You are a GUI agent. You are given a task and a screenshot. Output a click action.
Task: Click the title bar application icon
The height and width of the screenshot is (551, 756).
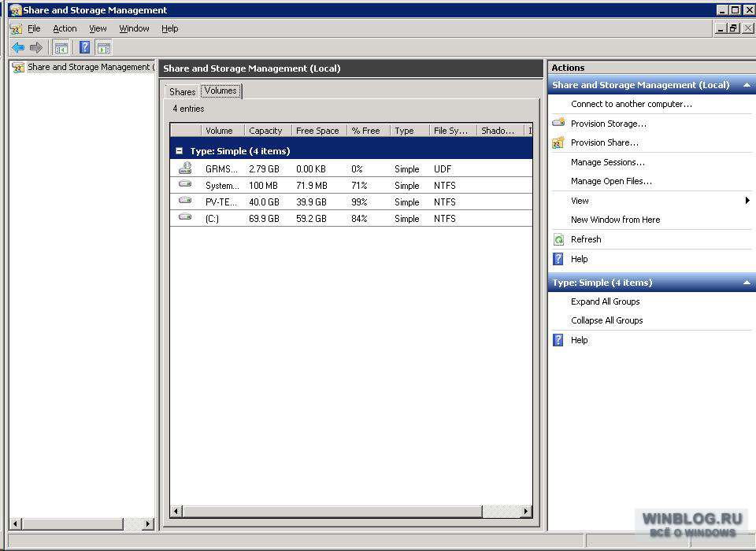[x=16, y=10]
